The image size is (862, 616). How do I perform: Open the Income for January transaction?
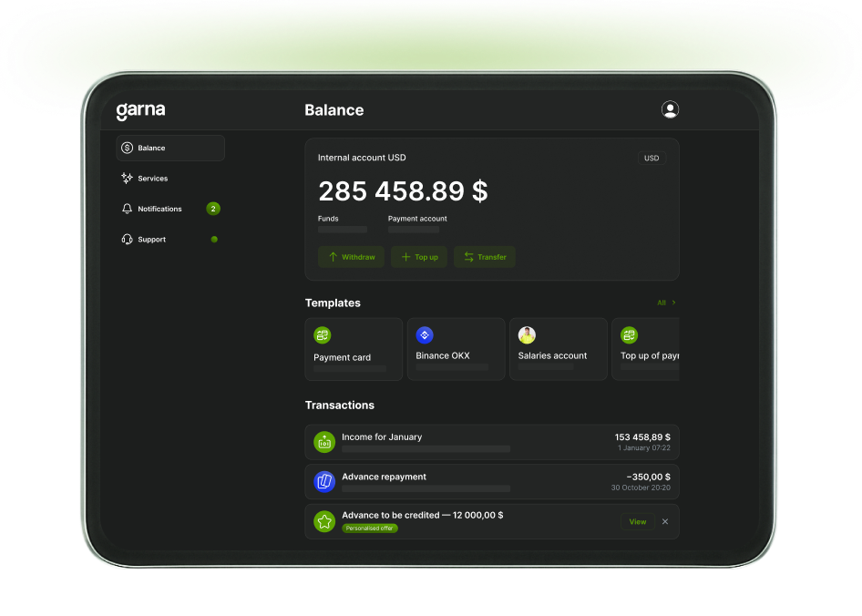point(492,442)
